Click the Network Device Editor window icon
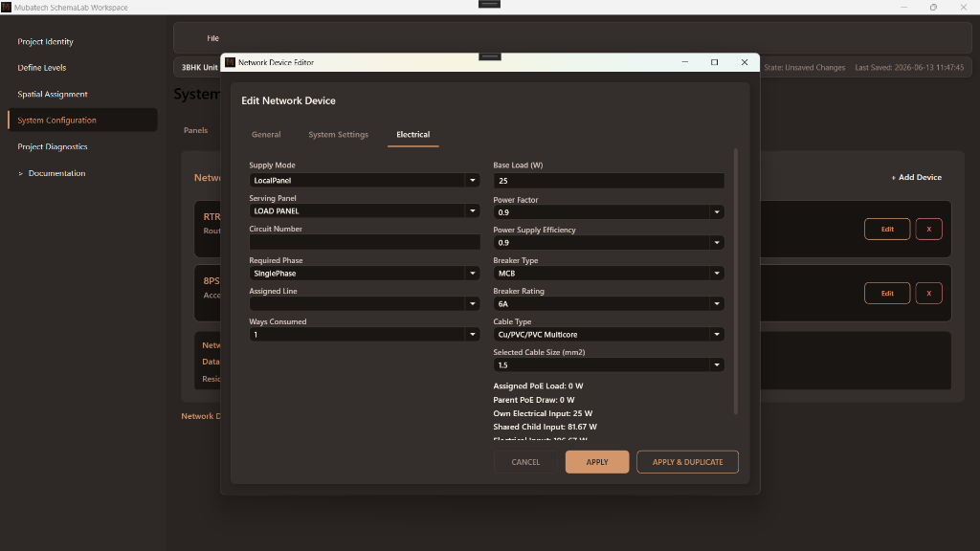This screenshot has height=551, width=980. pyautogui.click(x=230, y=62)
